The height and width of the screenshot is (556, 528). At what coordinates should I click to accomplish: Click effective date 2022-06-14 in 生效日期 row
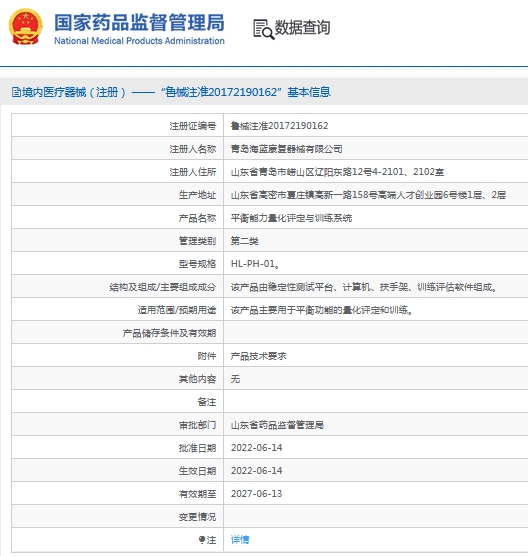click(256, 471)
